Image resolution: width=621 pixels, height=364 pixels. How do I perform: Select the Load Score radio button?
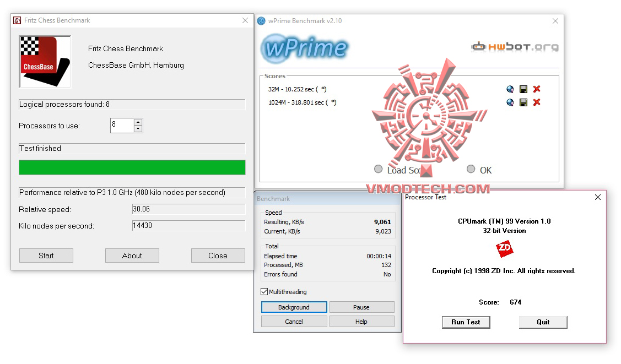(x=378, y=170)
